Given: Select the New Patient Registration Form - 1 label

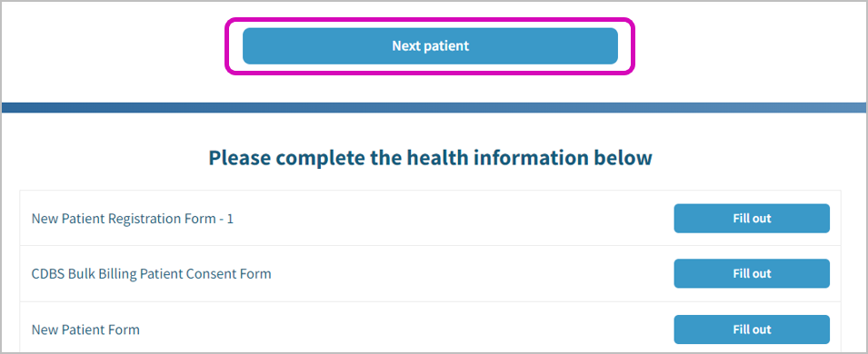Looking at the screenshot, I should [x=133, y=219].
